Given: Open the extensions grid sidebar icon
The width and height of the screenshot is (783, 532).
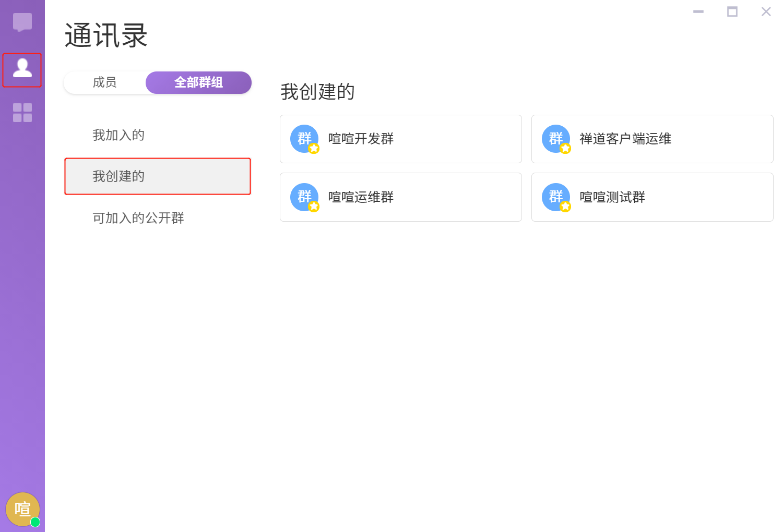Looking at the screenshot, I should 22,113.
